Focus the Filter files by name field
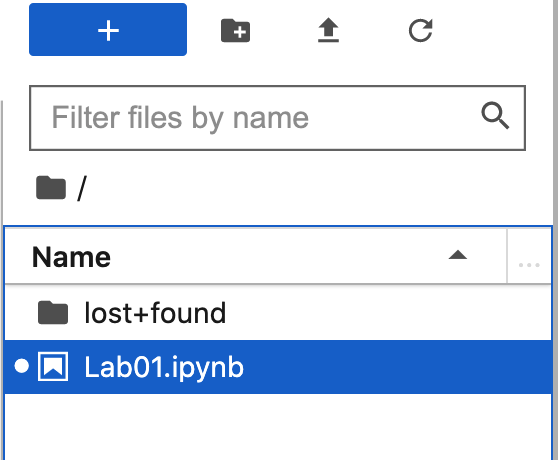This screenshot has width=558, height=460. [277, 118]
